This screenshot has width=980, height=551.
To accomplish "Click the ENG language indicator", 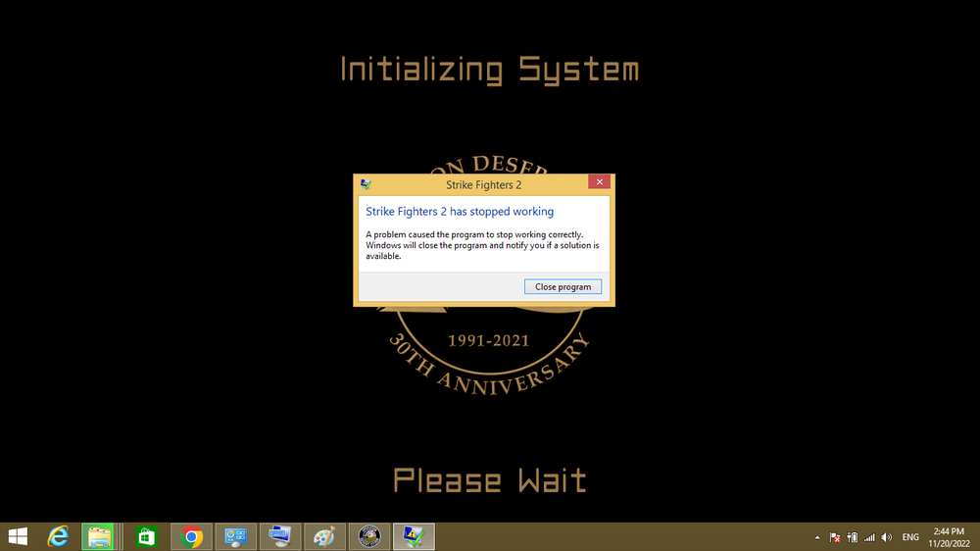I will pyautogui.click(x=910, y=537).
